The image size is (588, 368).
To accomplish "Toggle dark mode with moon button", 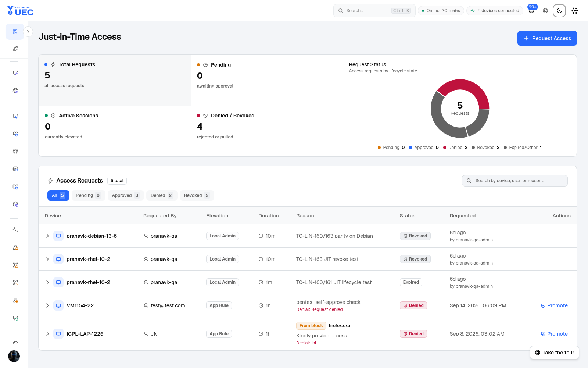I will (559, 11).
